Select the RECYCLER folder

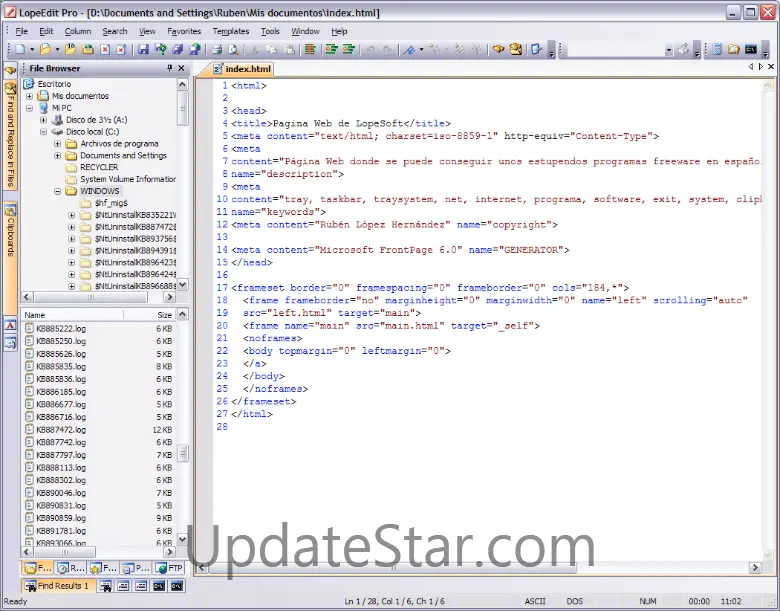click(99, 167)
